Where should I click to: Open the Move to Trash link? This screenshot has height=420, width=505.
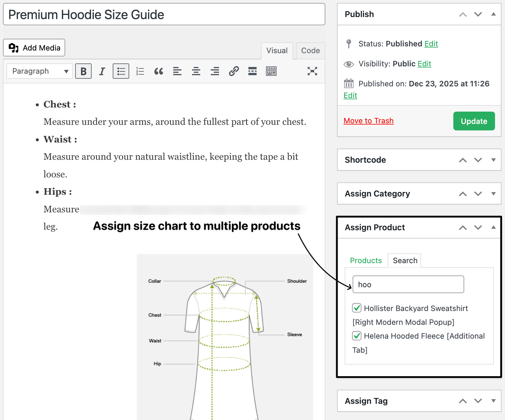point(368,120)
